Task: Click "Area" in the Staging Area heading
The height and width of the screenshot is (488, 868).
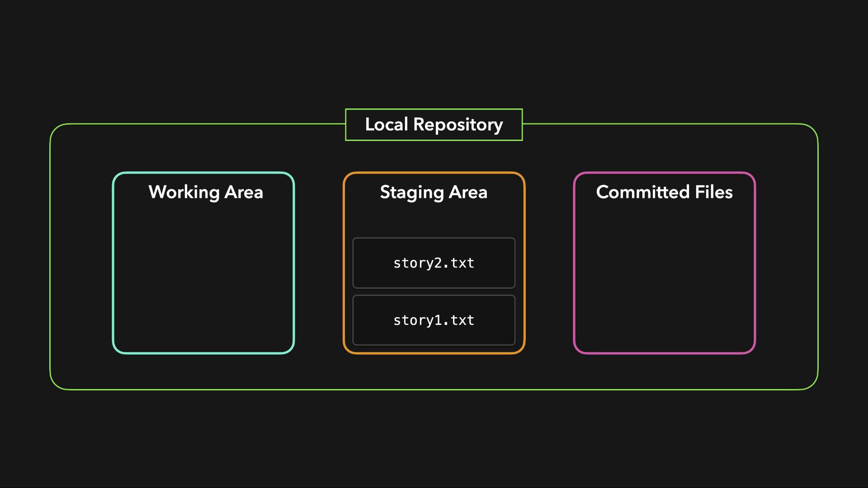Action: [468, 192]
